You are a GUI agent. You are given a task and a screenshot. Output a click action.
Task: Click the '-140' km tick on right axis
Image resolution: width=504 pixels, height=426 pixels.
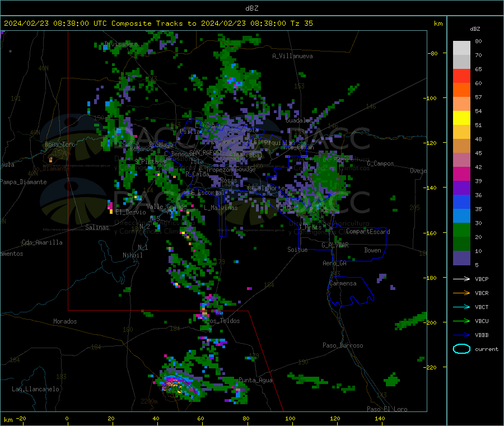(430, 188)
